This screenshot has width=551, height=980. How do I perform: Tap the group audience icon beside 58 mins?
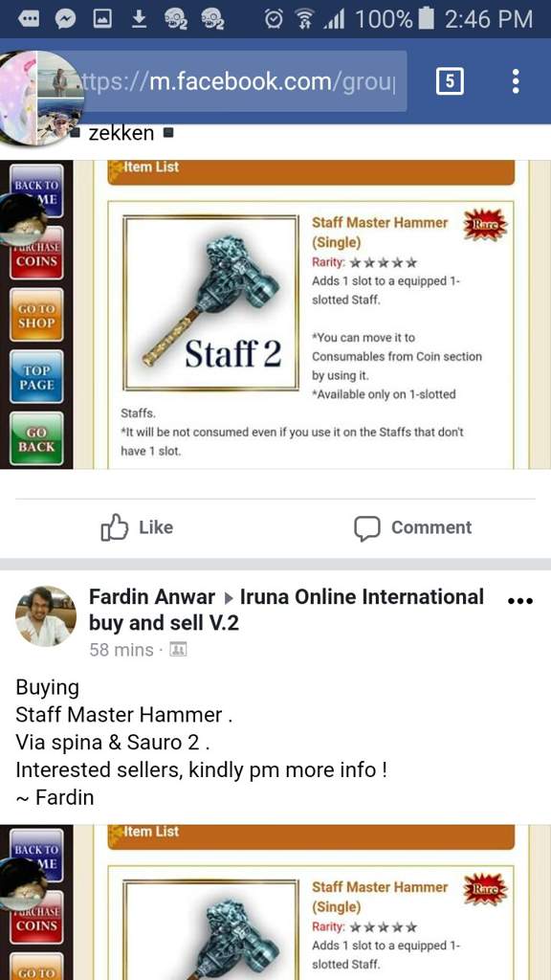pos(179,650)
